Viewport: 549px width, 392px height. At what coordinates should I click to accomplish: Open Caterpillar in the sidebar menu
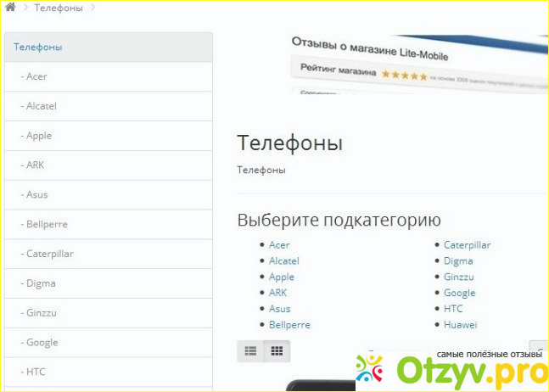pos(49,254)
